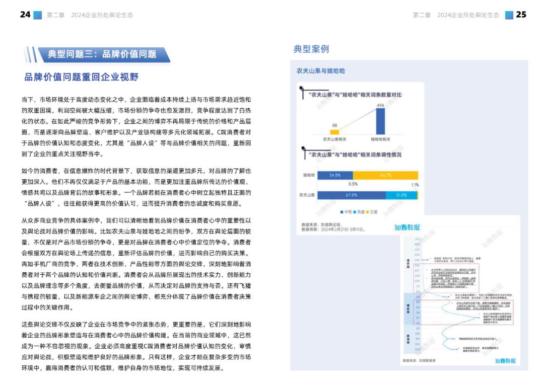Click the 0.5% value label
544x392 pixels.
pyautogui.click(x=353, y=184)
